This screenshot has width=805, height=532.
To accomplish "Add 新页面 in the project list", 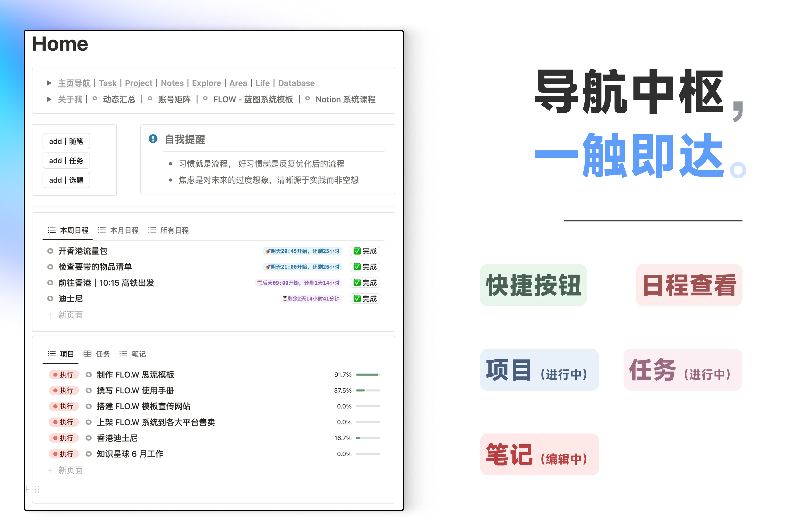I will 65,470.
